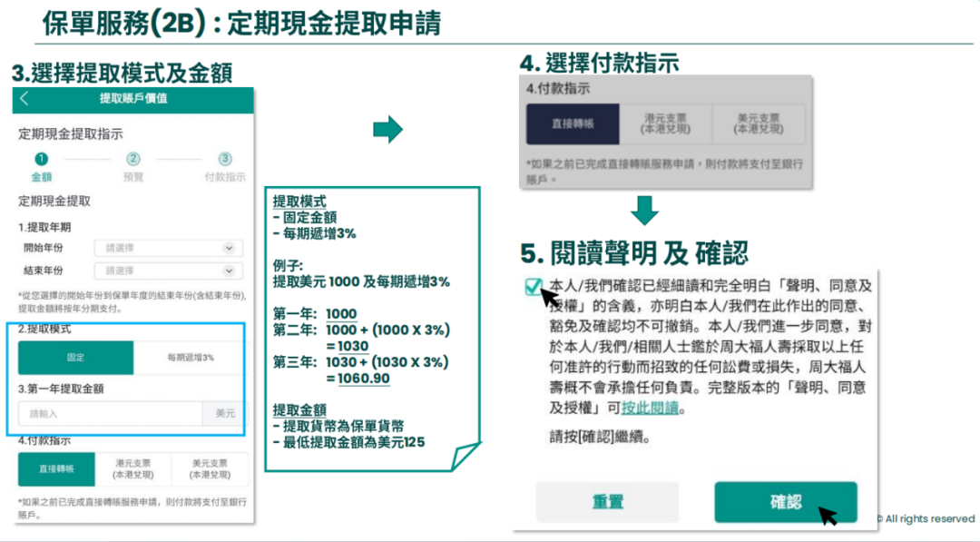Select step 2 預覽 circle indicator
The height and width of the screenshot is (542, 980).
(133, 159)
